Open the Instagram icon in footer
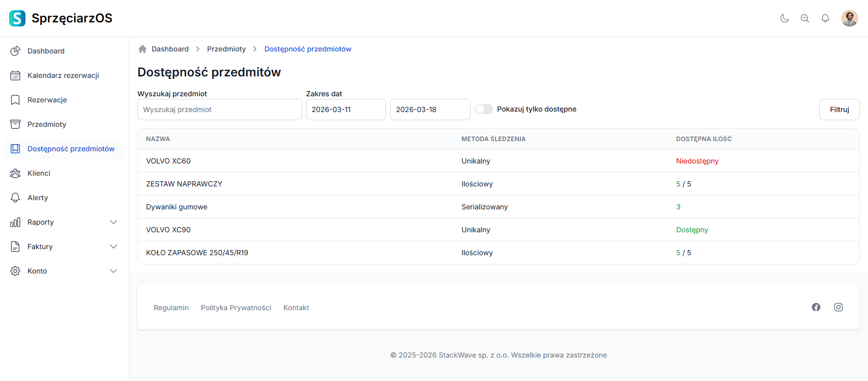The image size is (868, 381). 838,307
